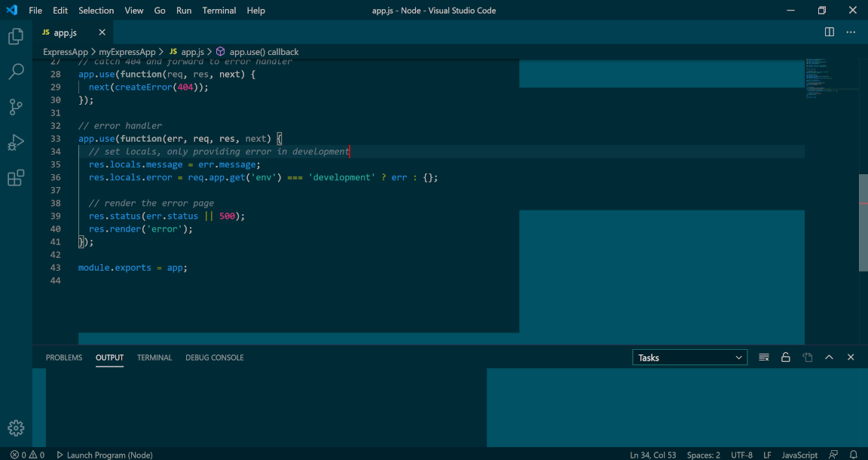Image resolution: width=868 pixels, height=460 pixels.
Task: Click the // error handler comment
Action: click(x=120, y=126)
